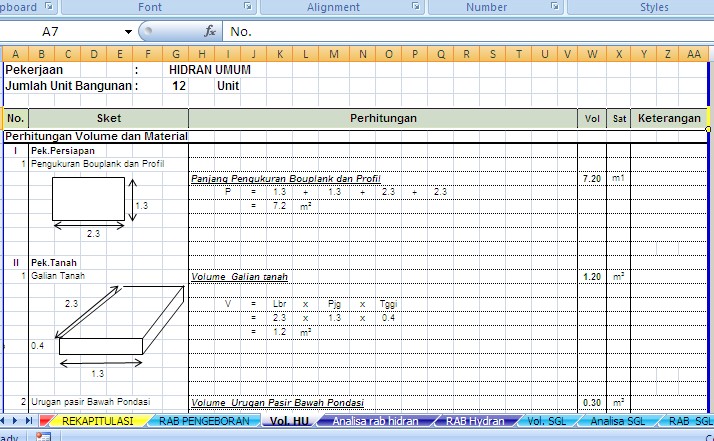Select column H header
Viewport: 714px width, 441px height.
202,54
